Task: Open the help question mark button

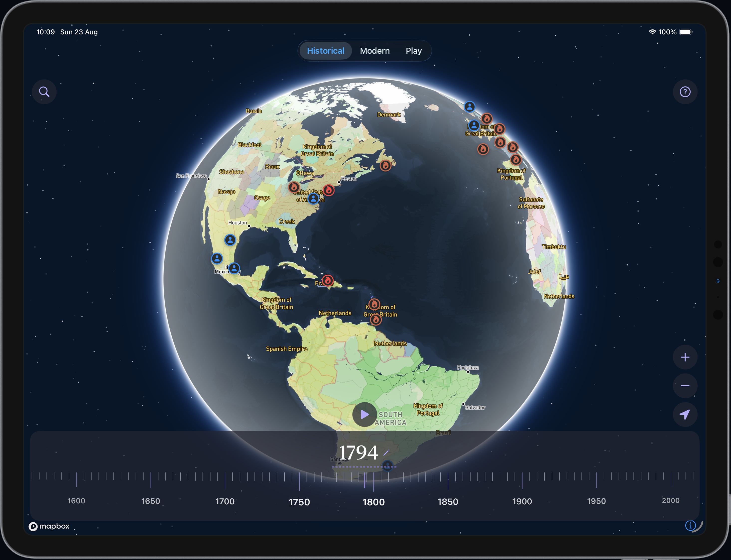Action: [x=685, y=92]
